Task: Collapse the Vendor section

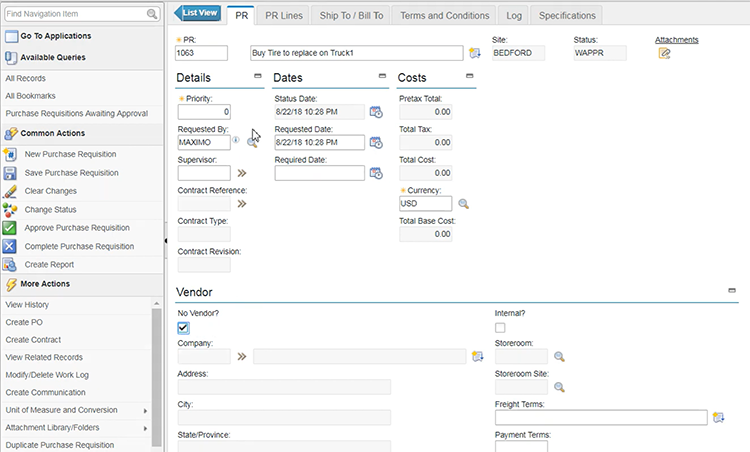Action: [x=732, y=289]
